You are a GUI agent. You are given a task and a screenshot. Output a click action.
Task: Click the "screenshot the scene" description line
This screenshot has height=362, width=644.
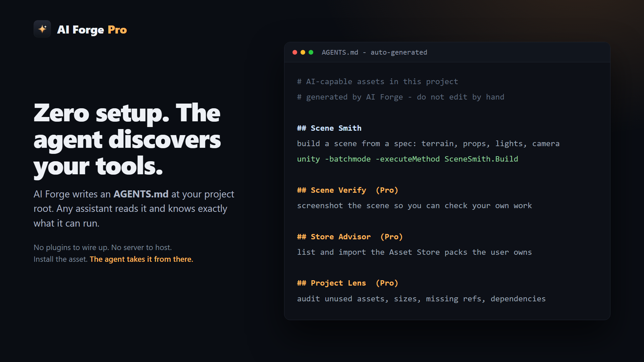point(414,205)
